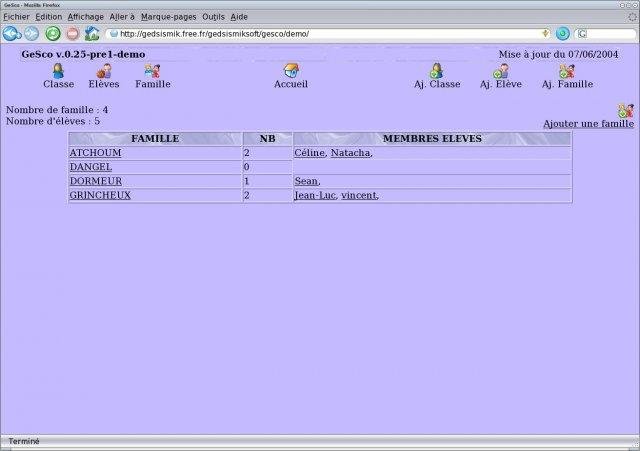The image size is (640, 451).
Task: Click NB value 2 in ATCHOUM row
Action: (247, 153)
